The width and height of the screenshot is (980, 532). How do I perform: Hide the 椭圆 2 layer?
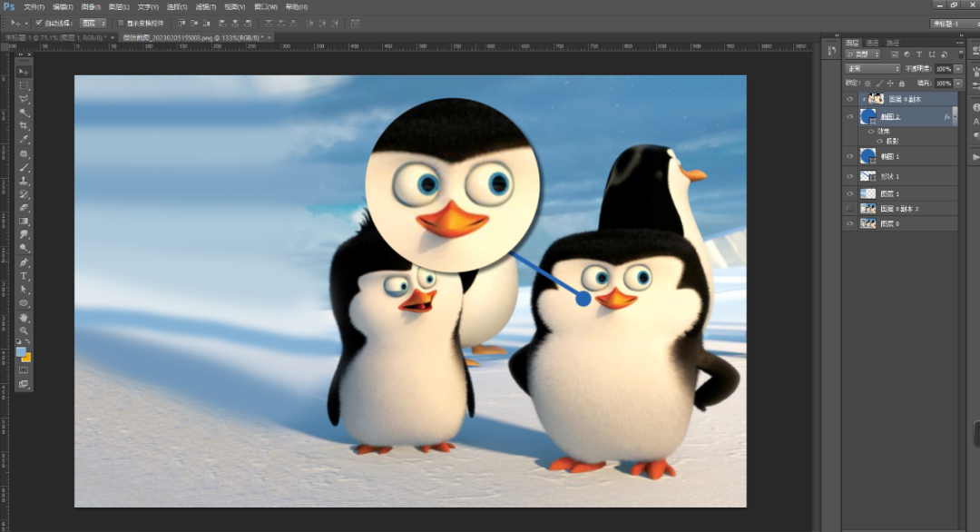click(x=849, y=116)
